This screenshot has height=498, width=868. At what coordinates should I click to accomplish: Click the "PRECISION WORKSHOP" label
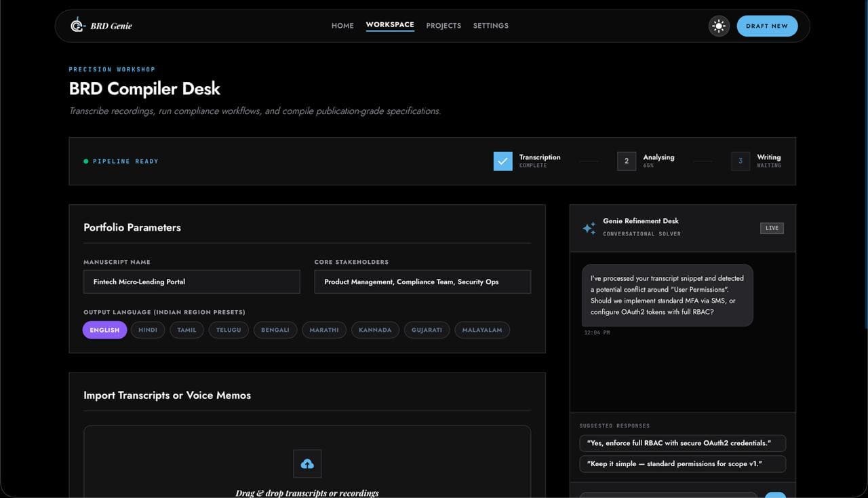pyautogui.click(x=112, y=69)
